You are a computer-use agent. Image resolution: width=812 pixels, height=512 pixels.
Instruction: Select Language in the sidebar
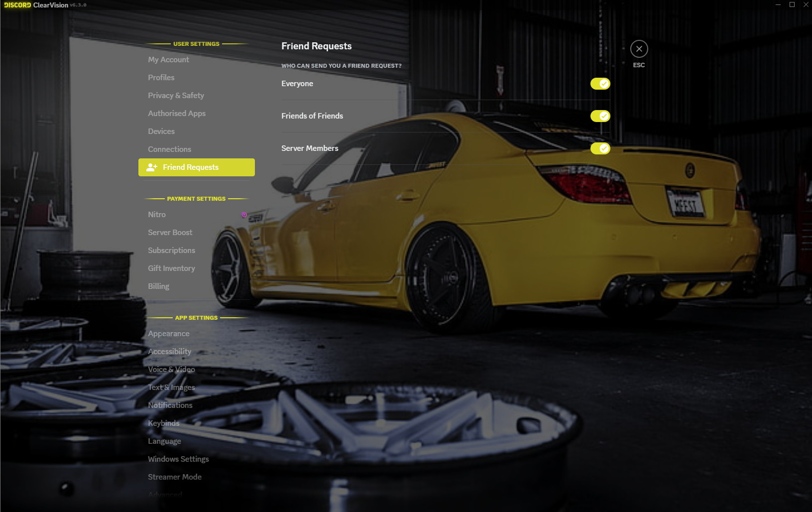coord(197,441)
